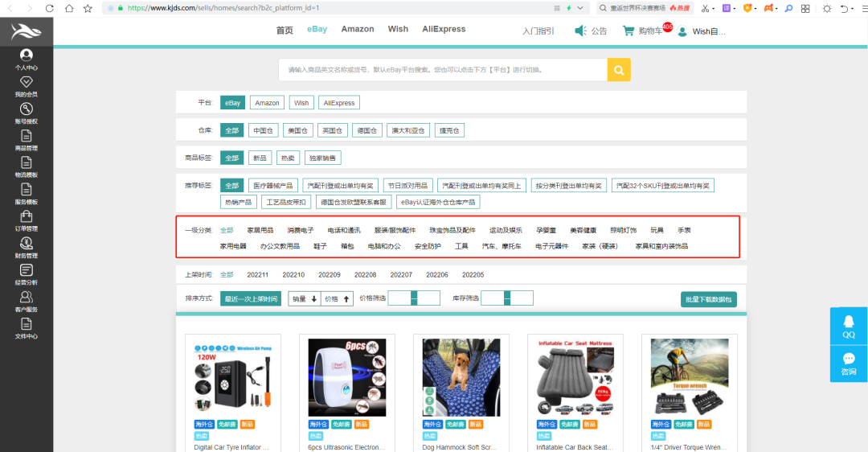Open Inflatable Car Back Seat product image

(x=575, y=378)
